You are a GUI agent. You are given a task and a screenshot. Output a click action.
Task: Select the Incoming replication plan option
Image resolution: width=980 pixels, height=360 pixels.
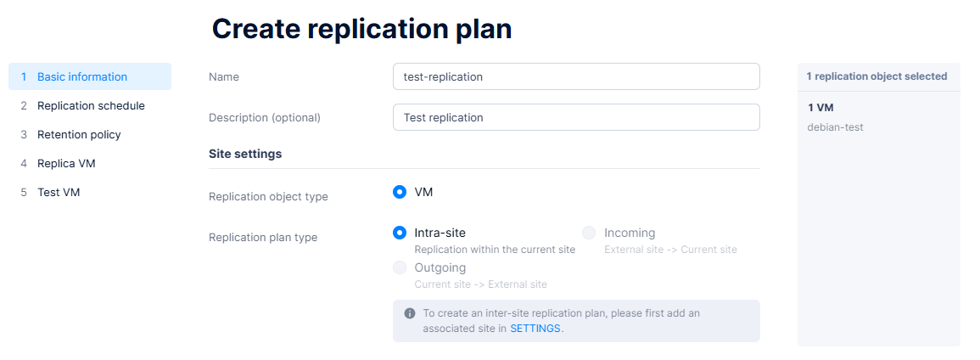click(590, 233)
